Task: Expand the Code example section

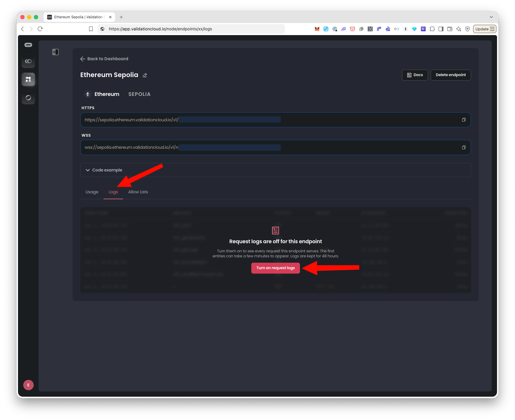Action: 275,170
